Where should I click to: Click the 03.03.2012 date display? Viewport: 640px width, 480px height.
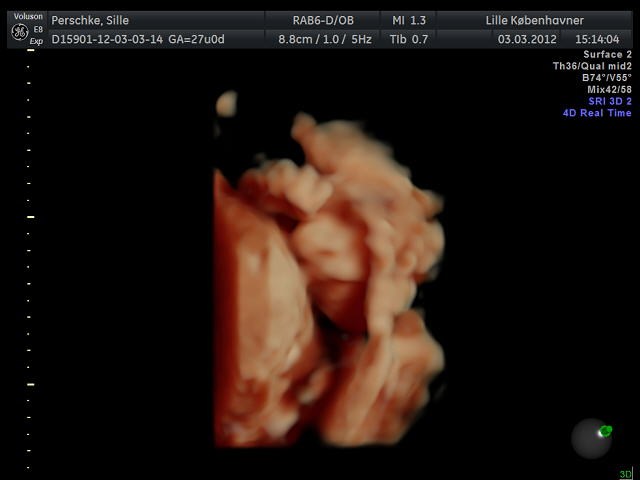[x=525, y=39]
